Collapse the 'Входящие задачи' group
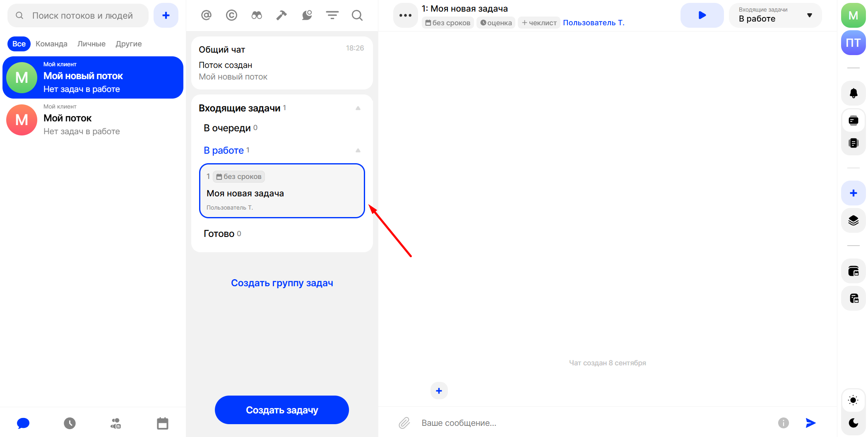The image size is (868, 437). [358, 108]
